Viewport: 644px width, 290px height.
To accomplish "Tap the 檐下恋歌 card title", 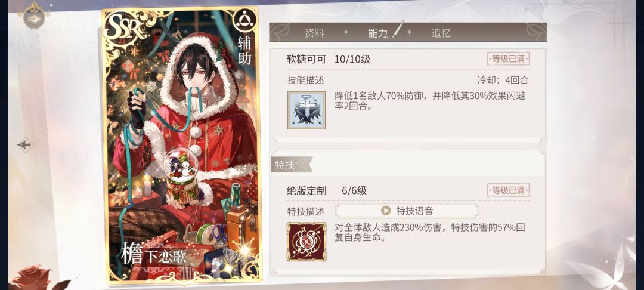I will (x=154, y=255).
